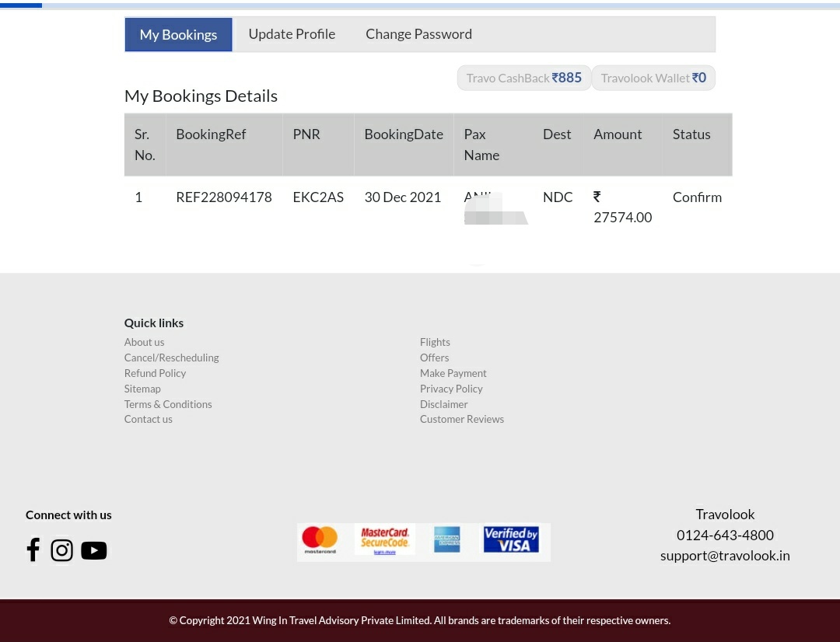Switch to the My Bookings tab
840x642 pixels.
(x=178, y=35)
